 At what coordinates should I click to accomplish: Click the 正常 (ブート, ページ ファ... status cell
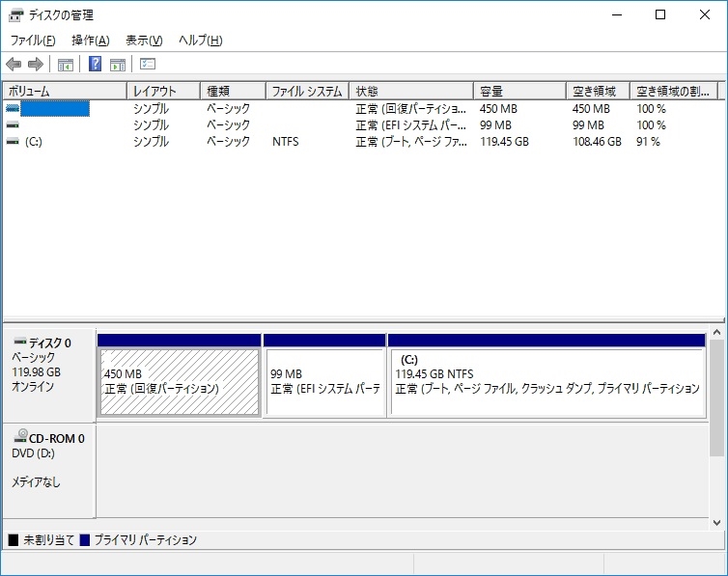(x=411, y=142)
